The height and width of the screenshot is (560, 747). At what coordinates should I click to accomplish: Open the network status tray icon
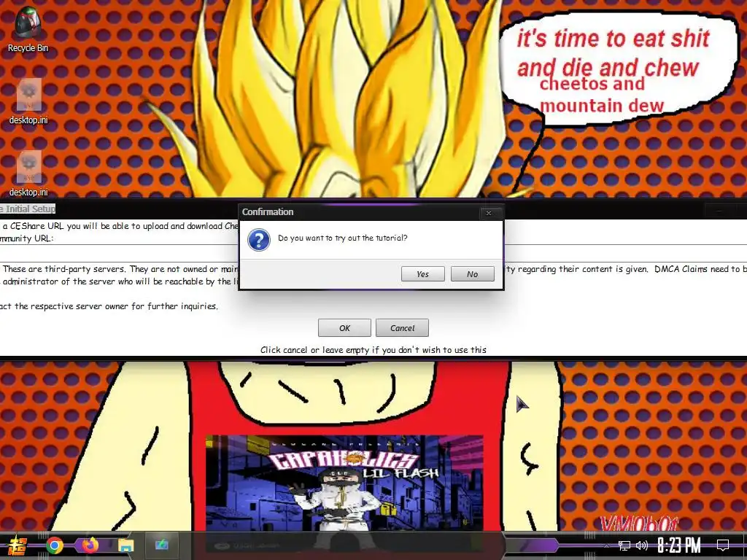[x=624, y=545]
